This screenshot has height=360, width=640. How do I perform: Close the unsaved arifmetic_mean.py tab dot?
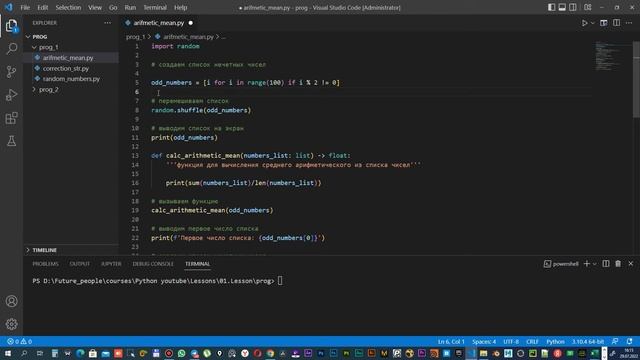pyautogui.click(x=191, y=23)
